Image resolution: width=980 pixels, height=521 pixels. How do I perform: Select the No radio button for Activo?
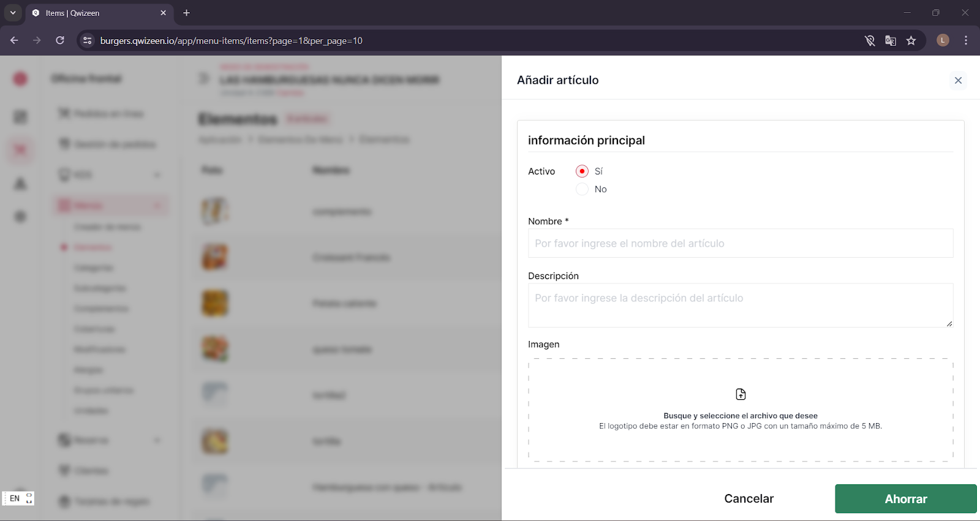tap(582, 189)
